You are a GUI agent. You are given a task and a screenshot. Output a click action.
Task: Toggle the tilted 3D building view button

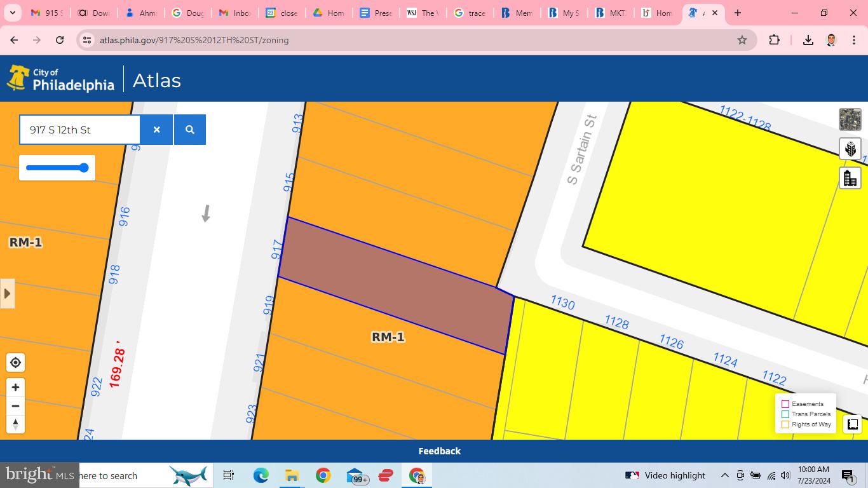[850, 149]
